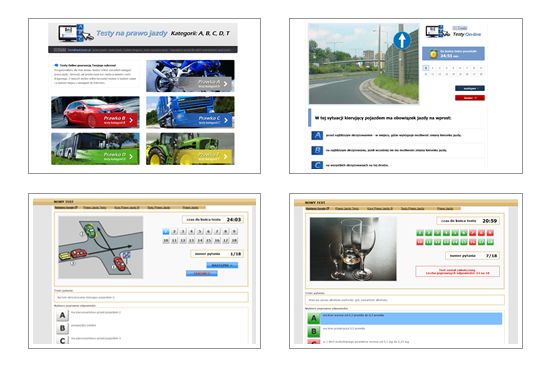Click the 'Testy On-line' logo

tap(454, 32)
